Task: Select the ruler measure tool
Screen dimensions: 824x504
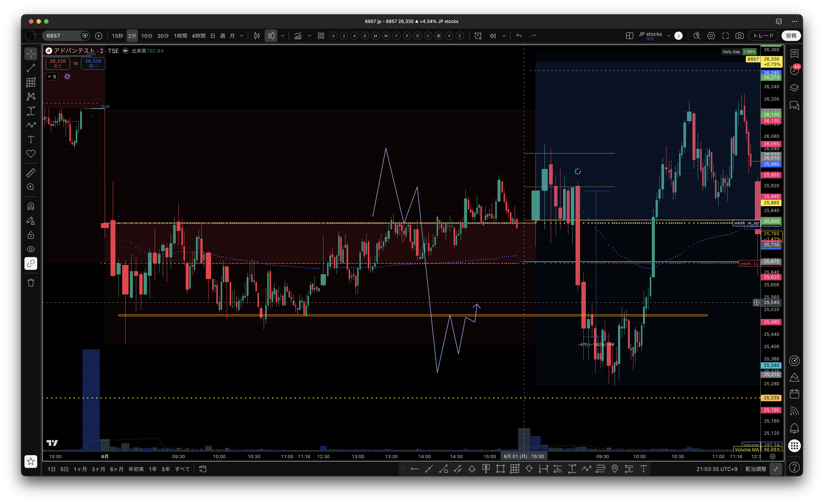Action: coord(31,173)
